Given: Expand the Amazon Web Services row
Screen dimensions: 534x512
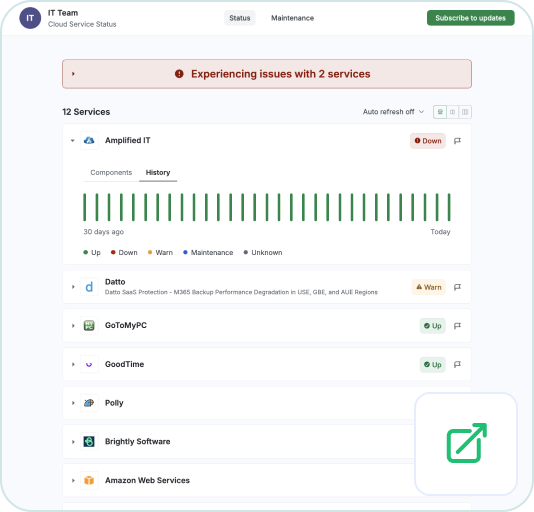Looking at the screenshot, I should coord(73,481).
